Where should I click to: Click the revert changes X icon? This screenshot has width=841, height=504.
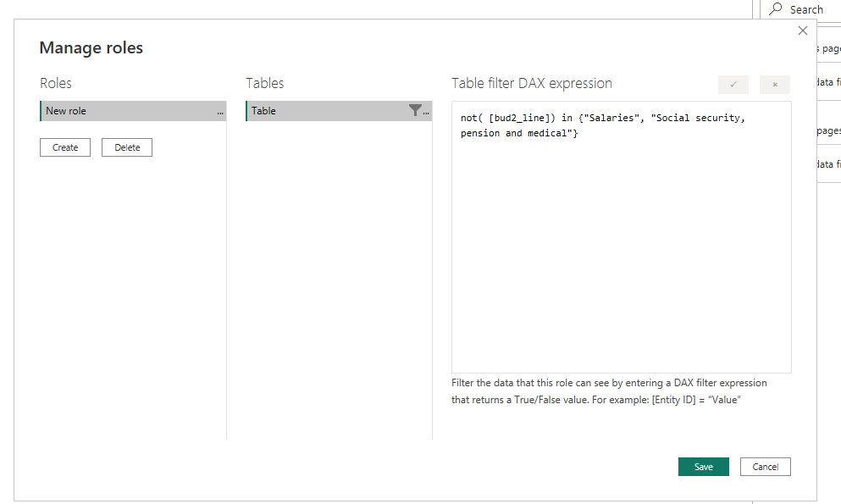[x=774, y=84]
